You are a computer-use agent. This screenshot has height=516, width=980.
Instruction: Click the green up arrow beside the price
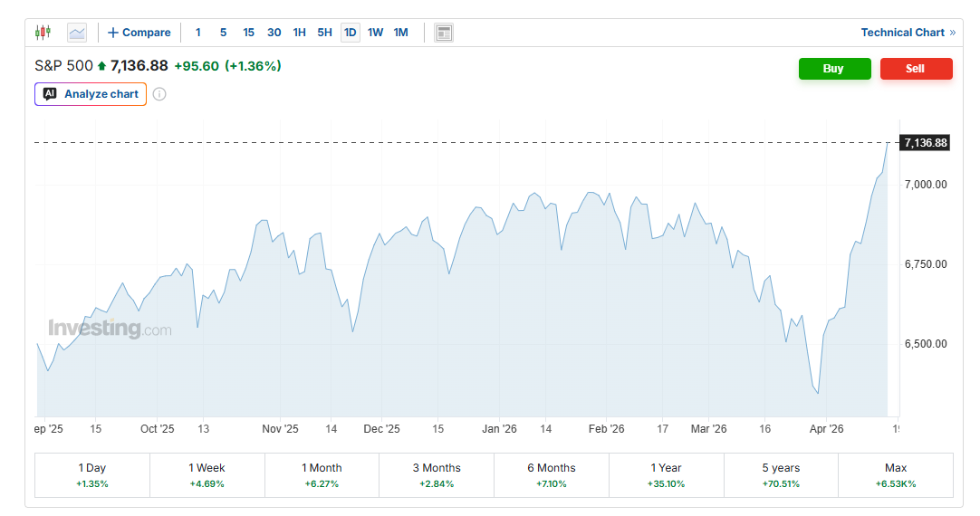pyautogui.click(x=101, y=65)
